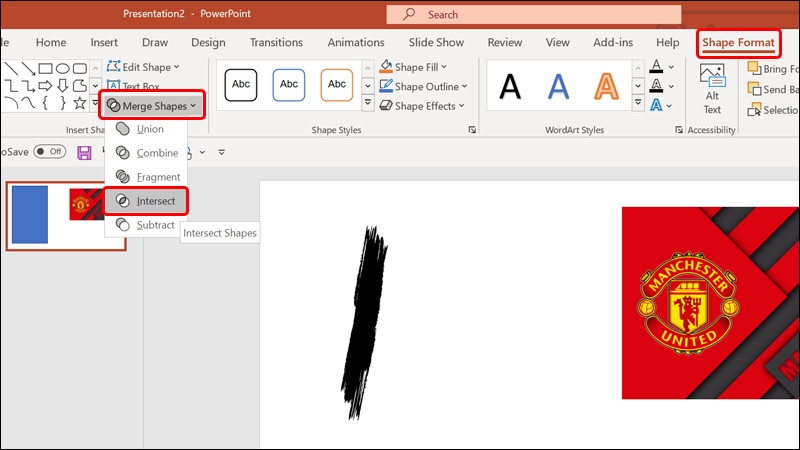Image resolution: width=800 pixels, height=450 pixels.
Task: Choose Intersect from Merge Shapes menu
Action: click(146, 201)
